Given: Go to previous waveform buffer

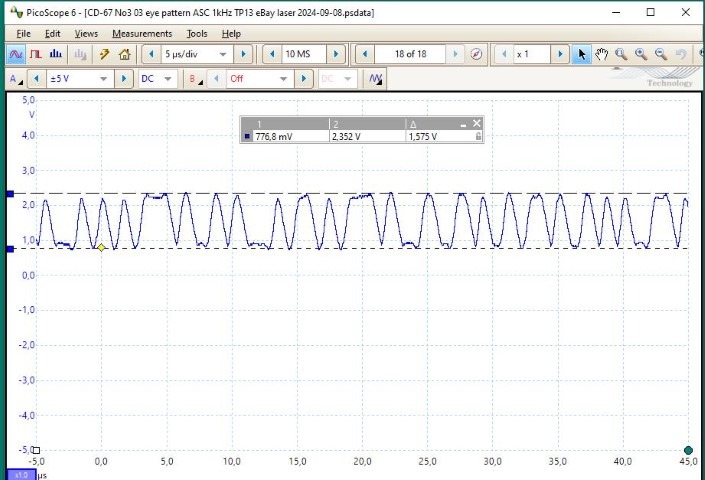Looking at the screenshot, I should tap(365, 54).
